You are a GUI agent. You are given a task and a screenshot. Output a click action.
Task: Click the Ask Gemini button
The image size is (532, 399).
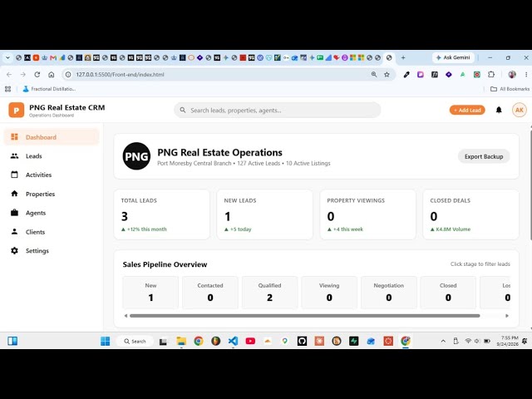click(453, 57)
